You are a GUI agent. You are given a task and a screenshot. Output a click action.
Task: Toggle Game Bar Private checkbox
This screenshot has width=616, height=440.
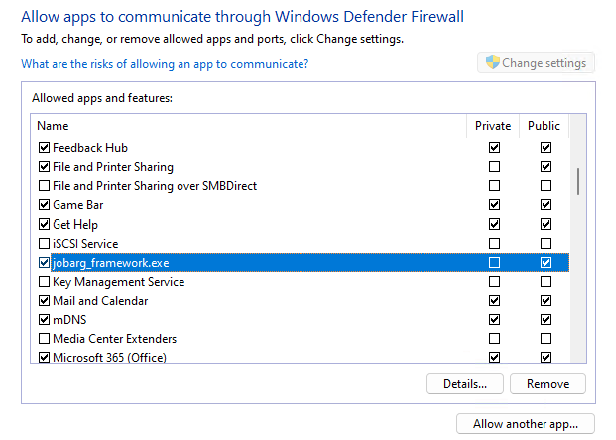click(494, 205)
